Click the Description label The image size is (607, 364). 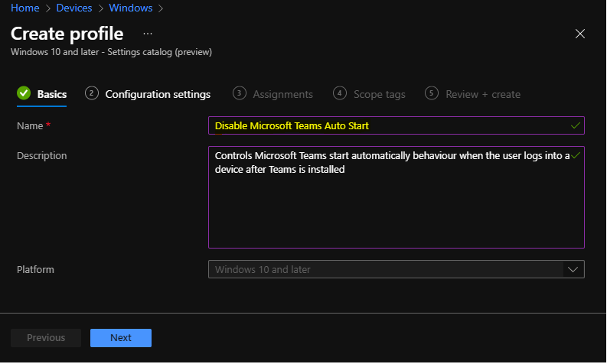(42, 155)
